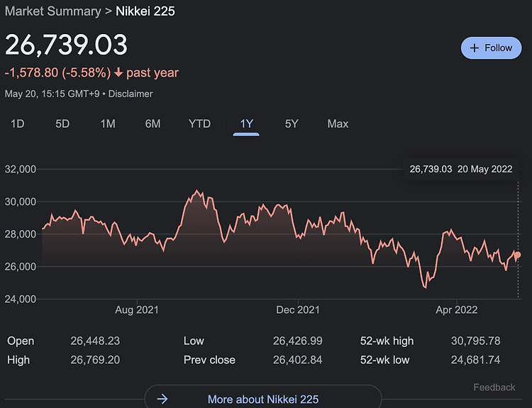Switch to the 6M chart range
The height and width of the screenshot is (408, 532).
pyautogui.click(x=153, y=124)
